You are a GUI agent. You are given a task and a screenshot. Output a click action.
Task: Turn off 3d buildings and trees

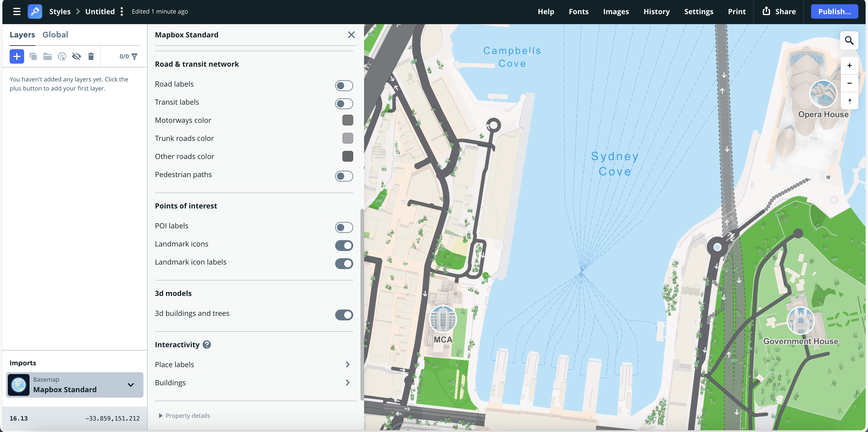pyautogui.click(x=344, y=315)
